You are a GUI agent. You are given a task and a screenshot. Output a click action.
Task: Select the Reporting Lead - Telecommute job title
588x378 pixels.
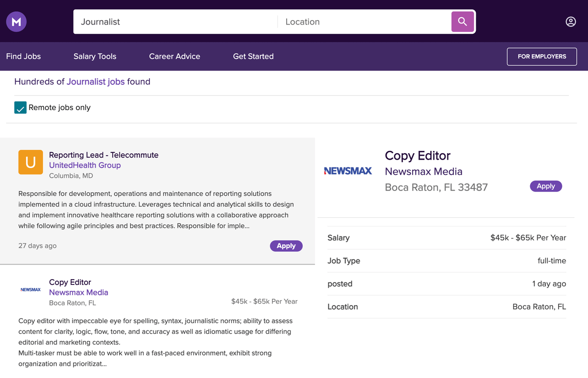click(x=104, y=155)
